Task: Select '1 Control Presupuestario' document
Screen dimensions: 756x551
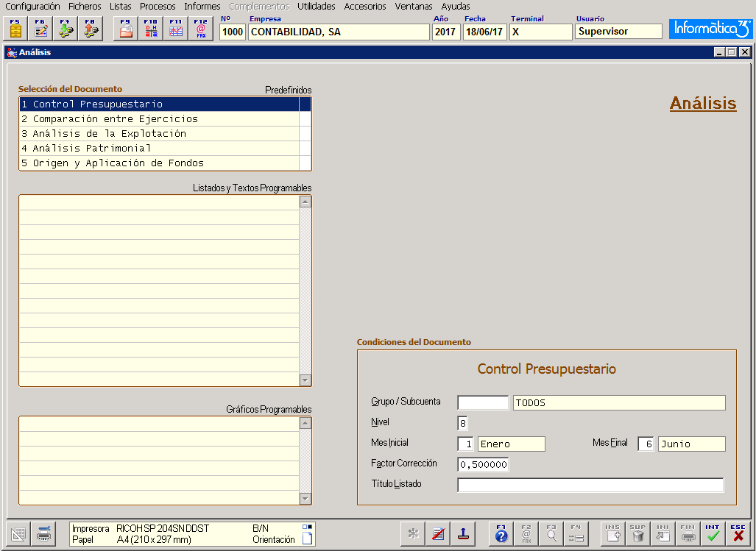Action: point(160,104)
